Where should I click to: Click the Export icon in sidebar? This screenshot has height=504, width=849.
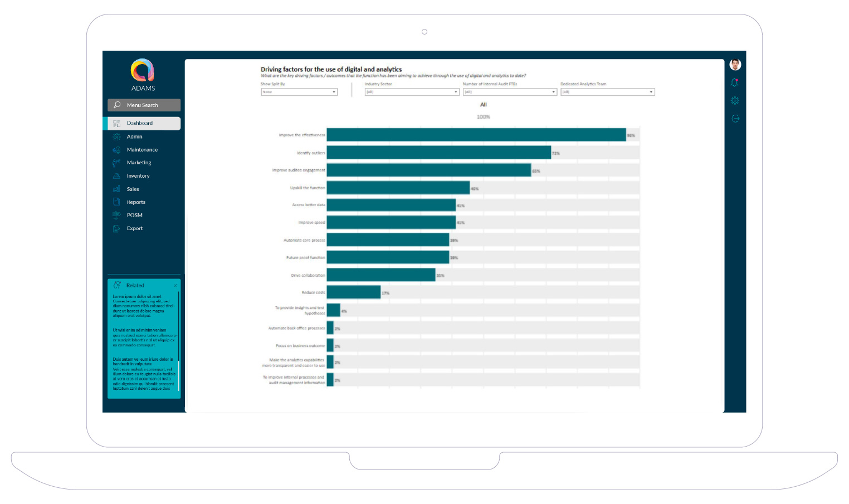click(x=116, y=228)
